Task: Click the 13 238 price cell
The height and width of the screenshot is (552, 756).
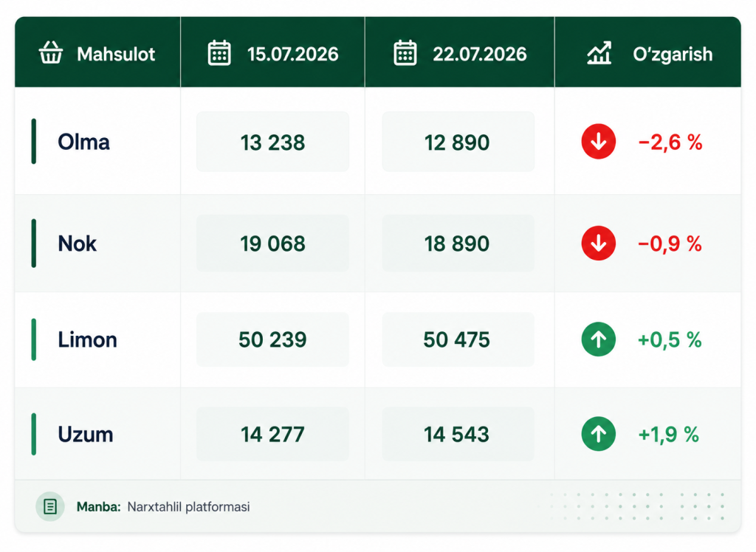Action: (x=272, y=142)
